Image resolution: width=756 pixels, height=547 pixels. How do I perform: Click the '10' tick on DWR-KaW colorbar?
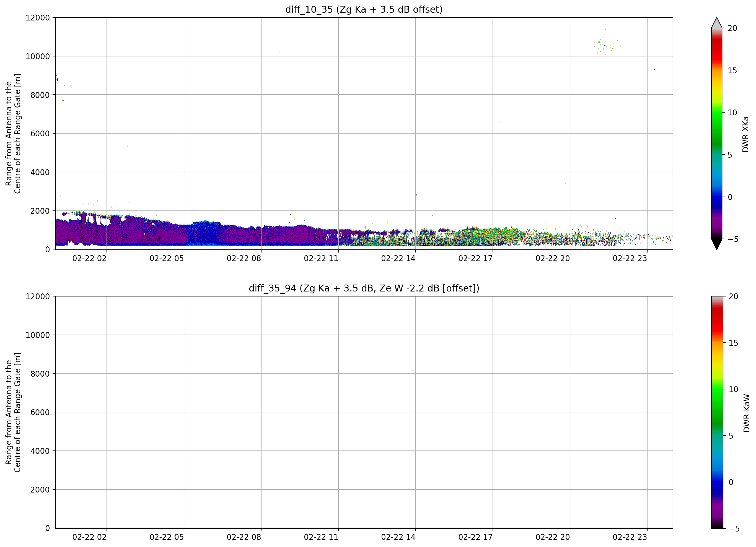point(733,389)
